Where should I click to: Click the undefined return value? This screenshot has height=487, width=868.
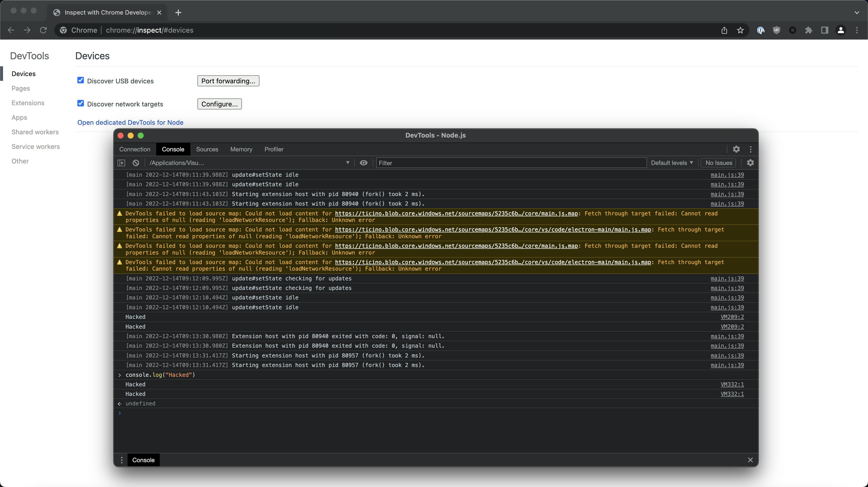(140, 403)
